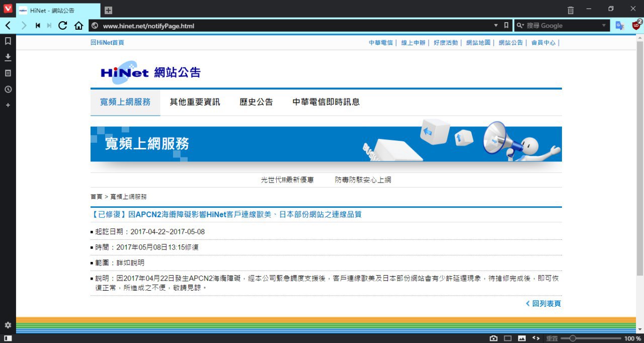Expand the address bar history dropdown
Image resolution: width=644 pixels, height=343 pixels.
coord(496,25)
